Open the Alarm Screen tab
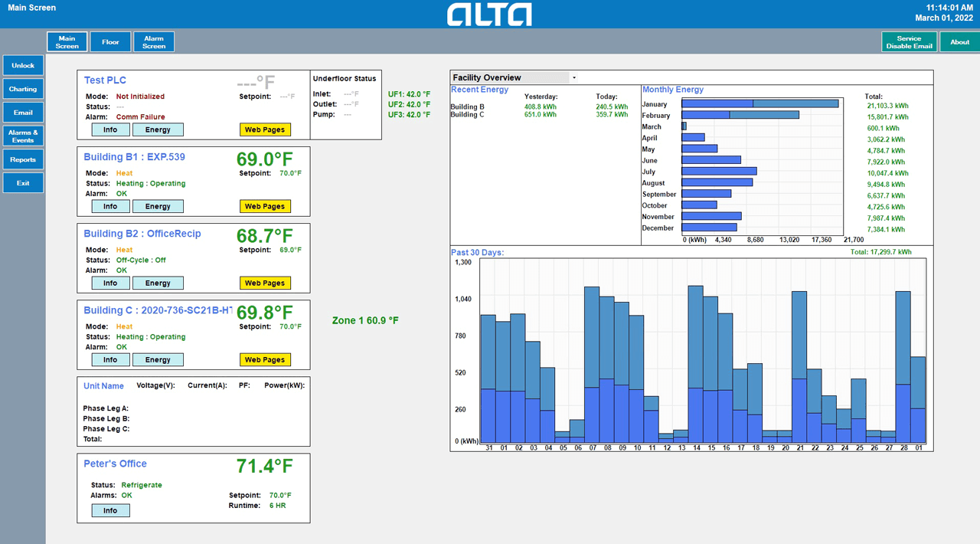This screenshot has width=980, height=544. point(153,41)
